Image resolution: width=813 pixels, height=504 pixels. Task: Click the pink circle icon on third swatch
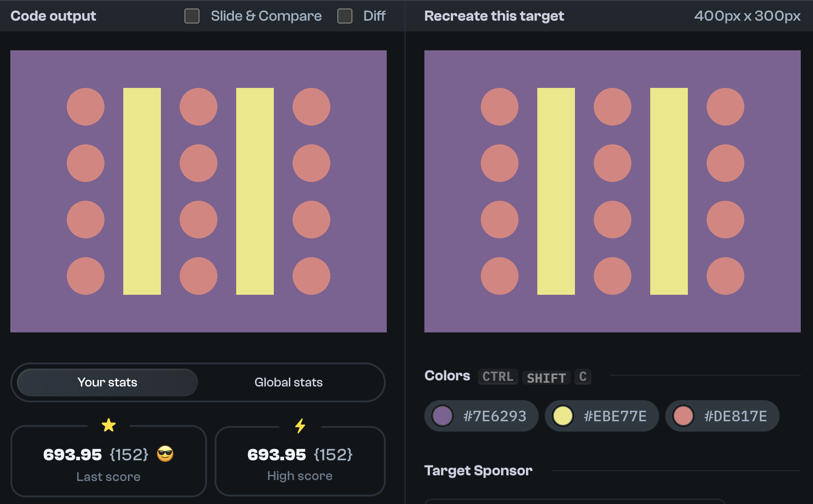coord(683,416)
